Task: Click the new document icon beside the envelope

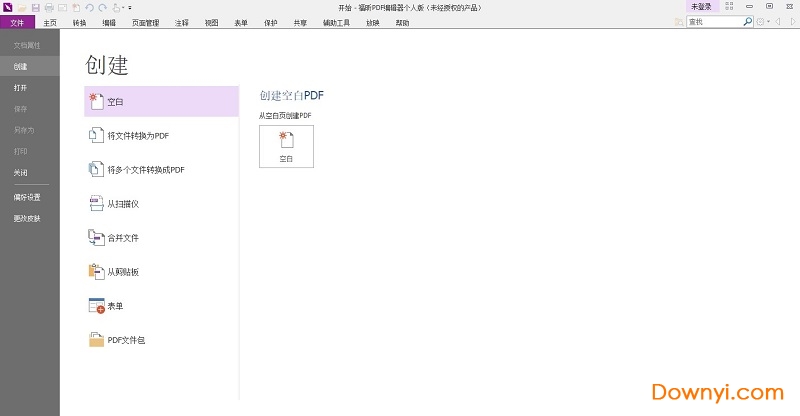Action: [x=76, y=8]
